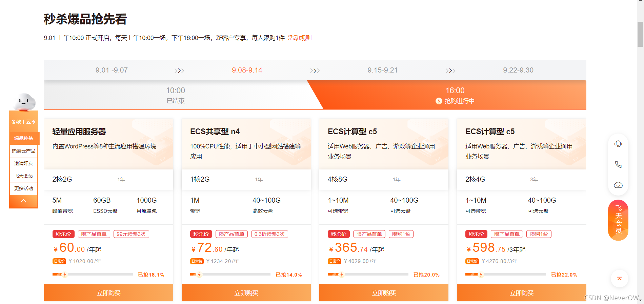Select the 1核2G spec option

pyautogui.click(x=200, y=179)
